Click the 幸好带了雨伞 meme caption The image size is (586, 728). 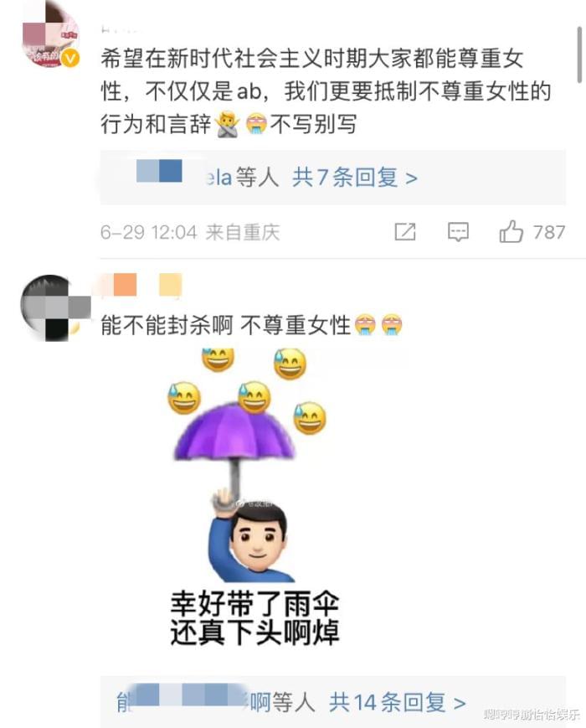(254, 603)
